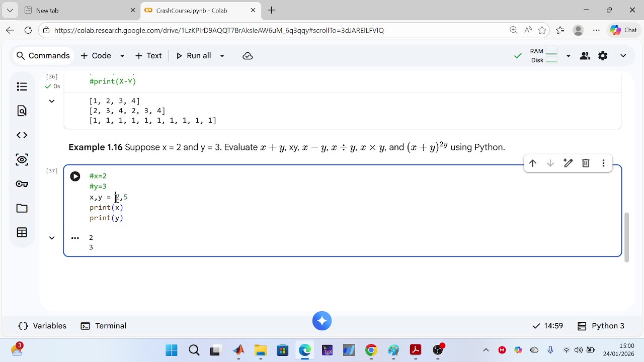Open the Windows Start menu
Viewport: 644px width, 362px height.
point(172,350)
